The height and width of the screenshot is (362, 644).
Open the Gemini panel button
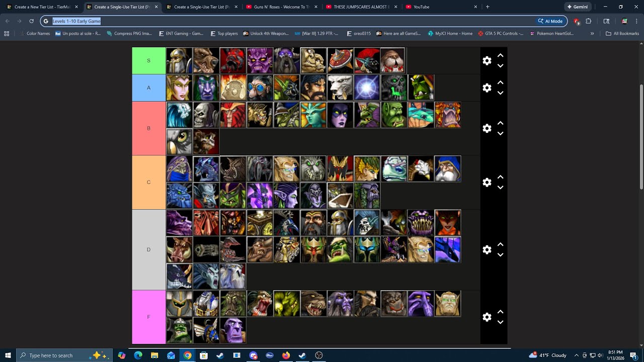pos(577,7)
